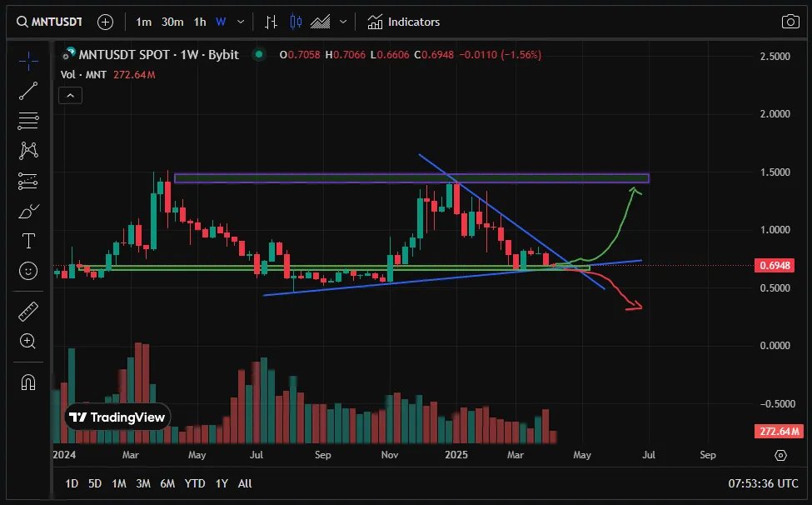Set date range to 3M

coord(143,483)
